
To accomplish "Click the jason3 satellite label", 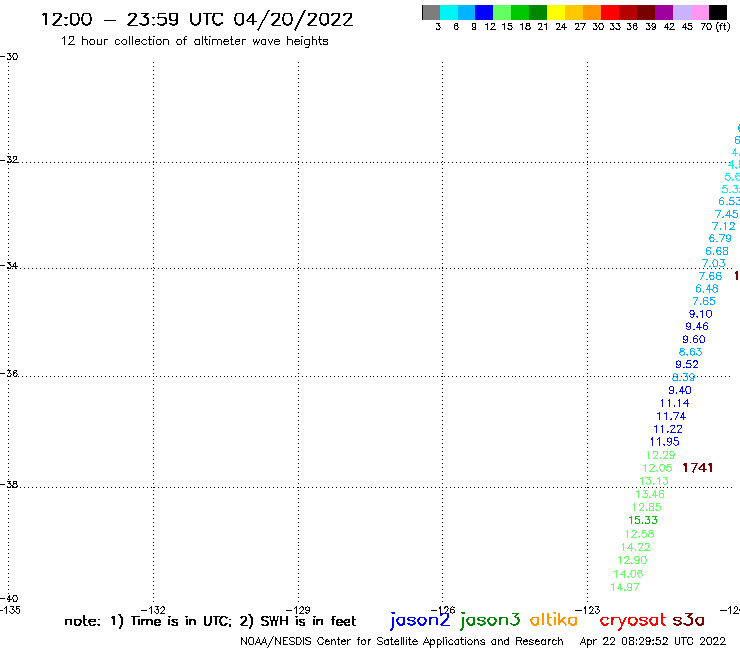I will (x=490, y=620).
